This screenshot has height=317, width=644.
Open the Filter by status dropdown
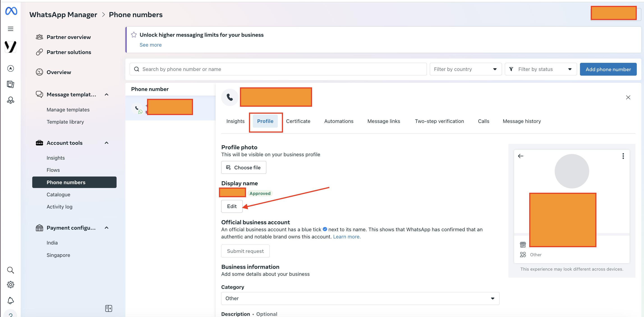(541, 69)
